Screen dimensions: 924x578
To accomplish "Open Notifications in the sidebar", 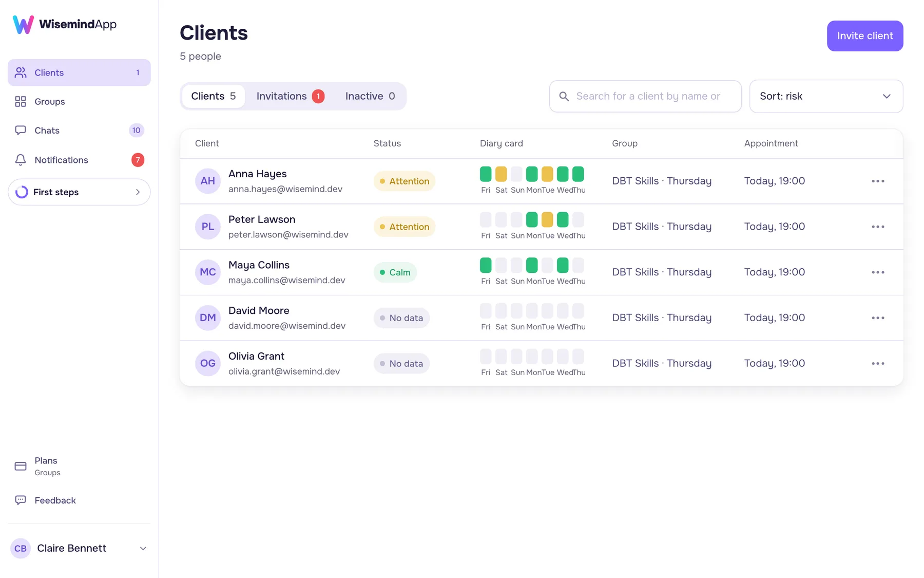I will point(79,160).
